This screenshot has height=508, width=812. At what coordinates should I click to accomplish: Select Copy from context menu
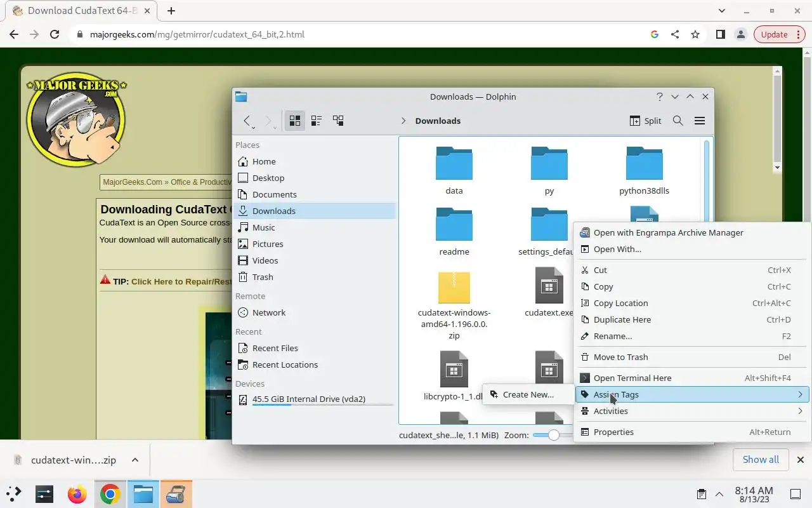click(x=692, y=286)
